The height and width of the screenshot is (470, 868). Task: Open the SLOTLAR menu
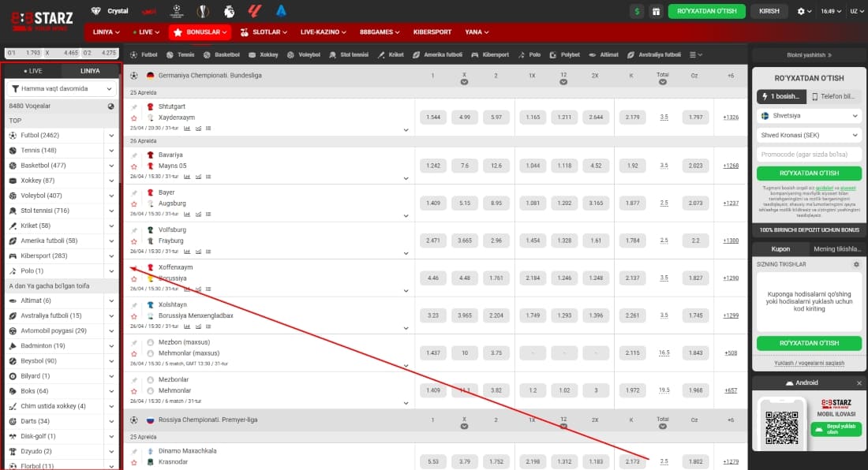264,32
